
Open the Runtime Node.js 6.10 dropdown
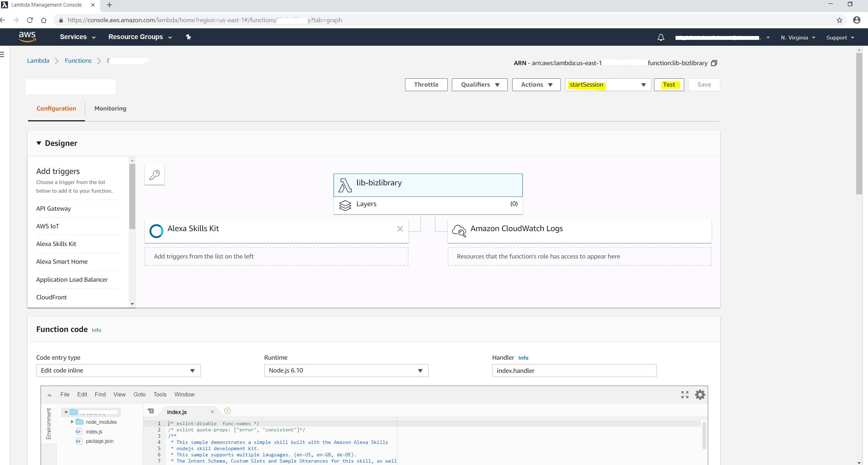click(346, 370)
